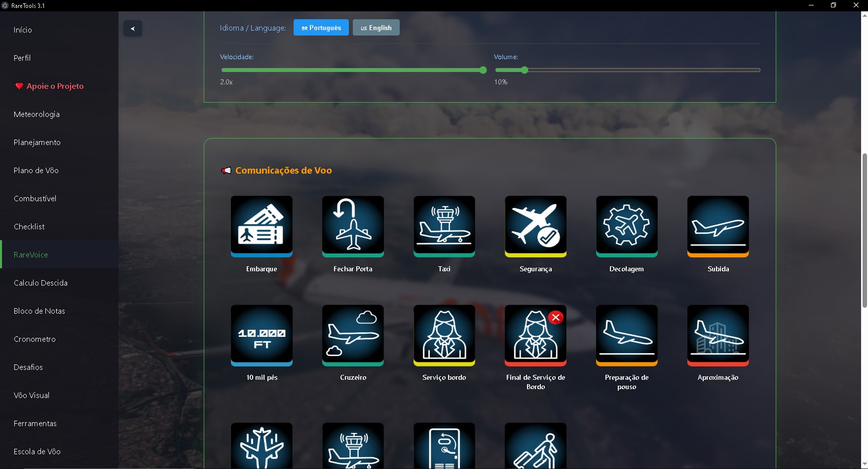Select the Taxi announcement icon
Image resolution: width=868 pixels, height=469 pixels.
(444, 226)
